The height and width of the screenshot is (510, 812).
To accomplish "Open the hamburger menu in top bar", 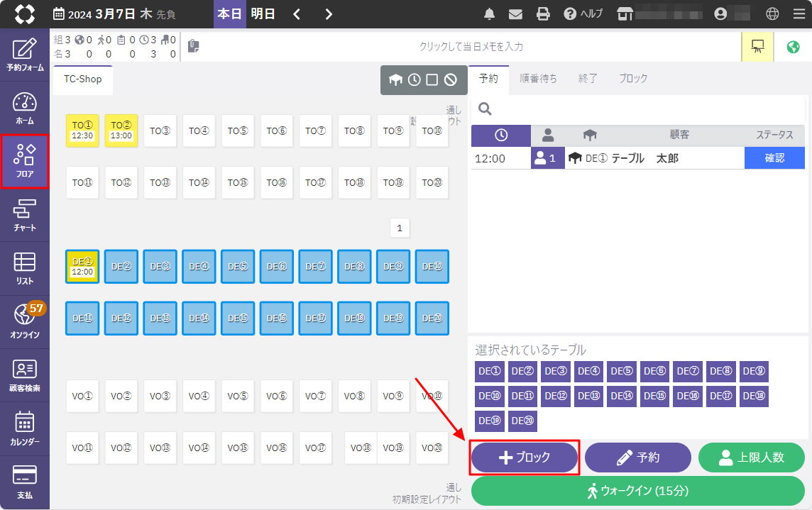I will (x=799, y=14).
